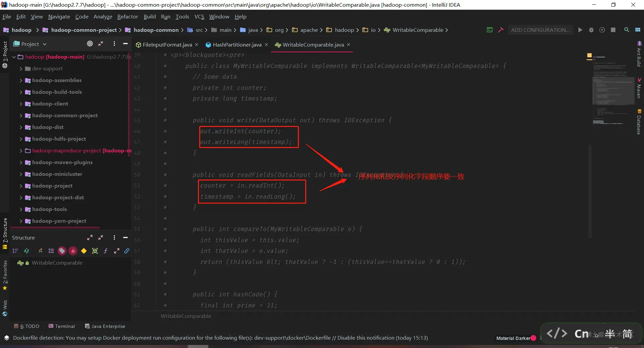Screen dimensions: 644x348
Task: Open the Project view dropdown
Action: 30,44
